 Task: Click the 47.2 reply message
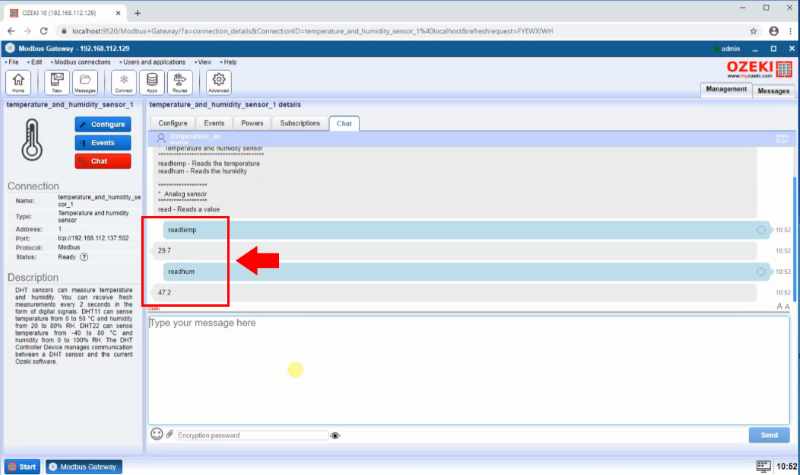pos(455,292)
